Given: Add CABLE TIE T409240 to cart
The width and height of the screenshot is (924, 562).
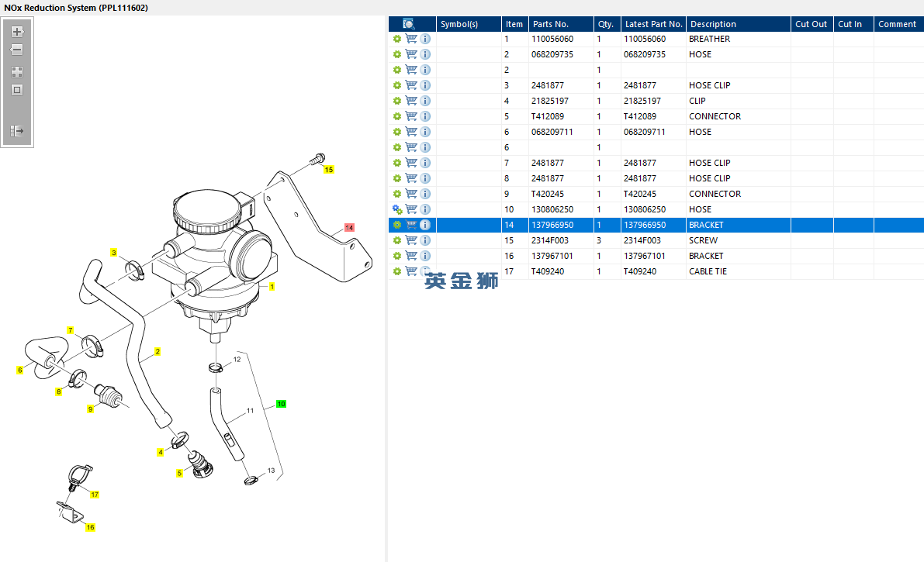Looking at the screenshot, I should tap(411, 271).
